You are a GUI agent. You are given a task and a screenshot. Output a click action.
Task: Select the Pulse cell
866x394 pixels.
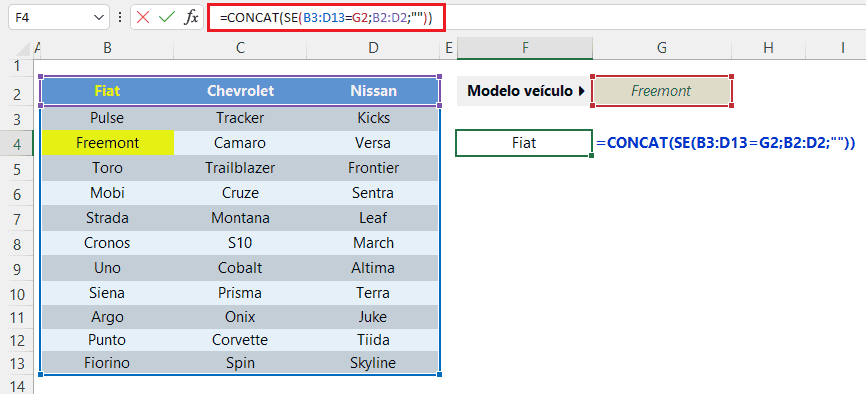pyautogui.click(x=108, y=118)
